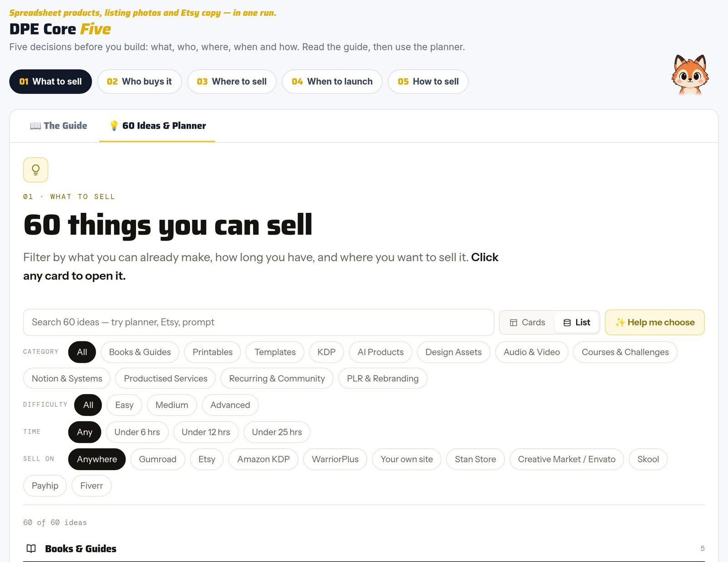The width and height of the screenshot is (728, 562).
Task: Filter category by Printables
Action: [x=212, y=352]
